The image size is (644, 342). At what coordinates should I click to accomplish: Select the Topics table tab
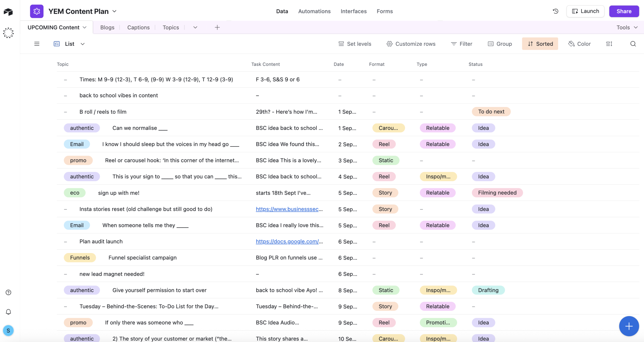pyautogui.click(x=171, y=27)
